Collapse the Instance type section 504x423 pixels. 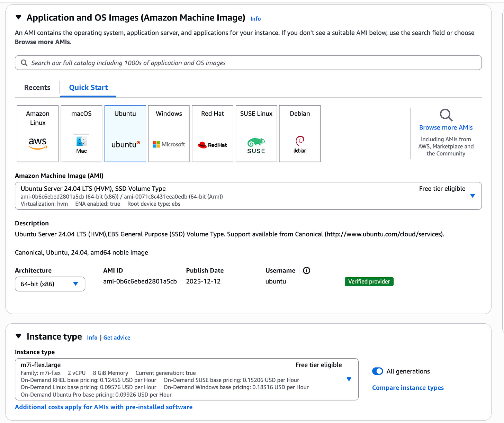pos(19,336)
